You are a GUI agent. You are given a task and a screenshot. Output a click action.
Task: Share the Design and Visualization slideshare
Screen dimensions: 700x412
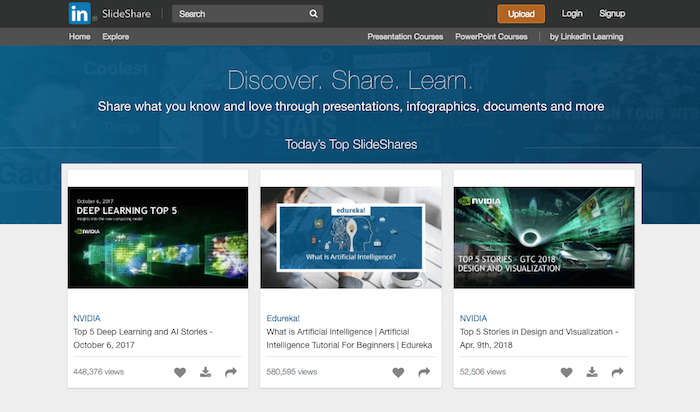tap(617, 372)
